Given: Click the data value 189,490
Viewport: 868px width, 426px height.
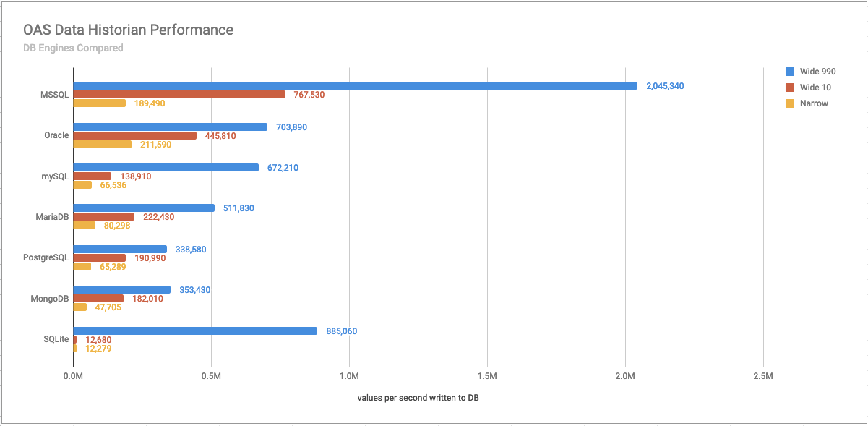Looking at the screenshot, I should click(150, 103).
